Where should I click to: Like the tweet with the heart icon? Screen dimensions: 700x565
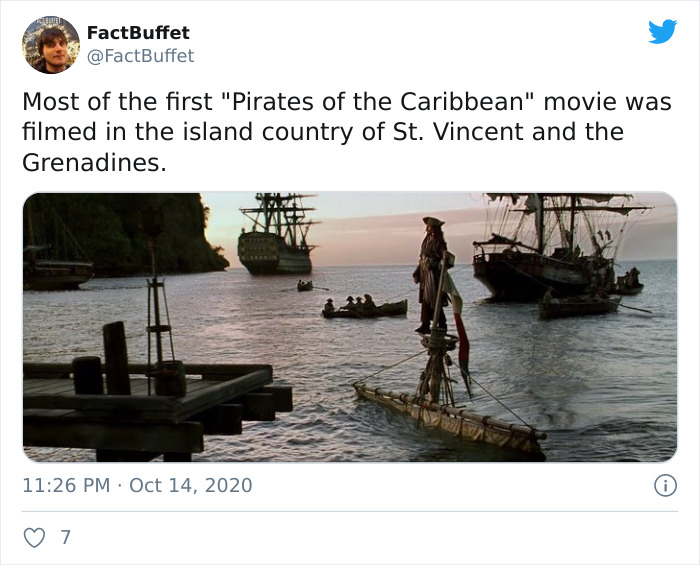(x=34, y=537)
